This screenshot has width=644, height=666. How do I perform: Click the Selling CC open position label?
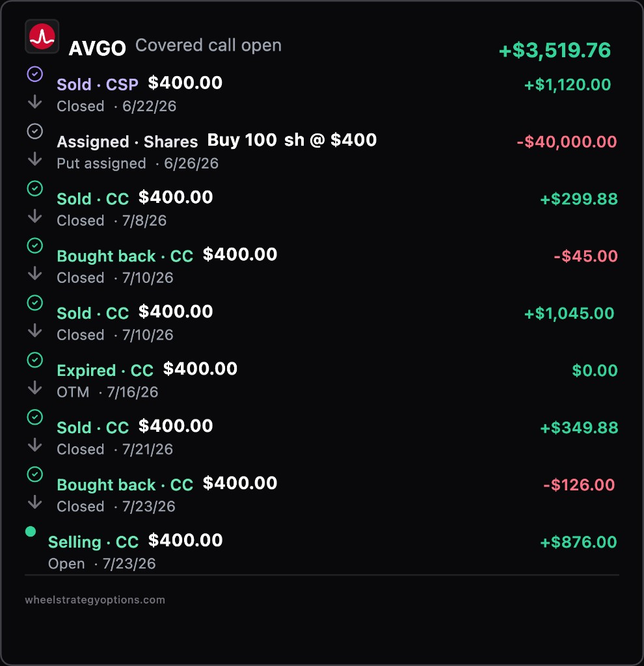click(94, 542)
